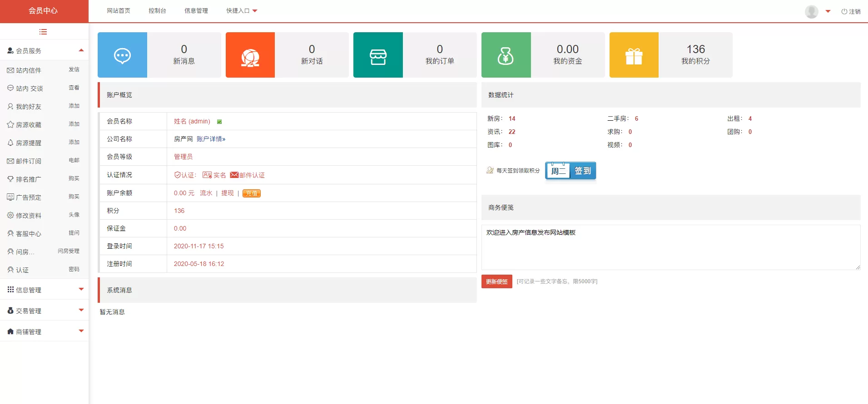
Task: Click the user avatar in top bar
Action: (811, 11)
